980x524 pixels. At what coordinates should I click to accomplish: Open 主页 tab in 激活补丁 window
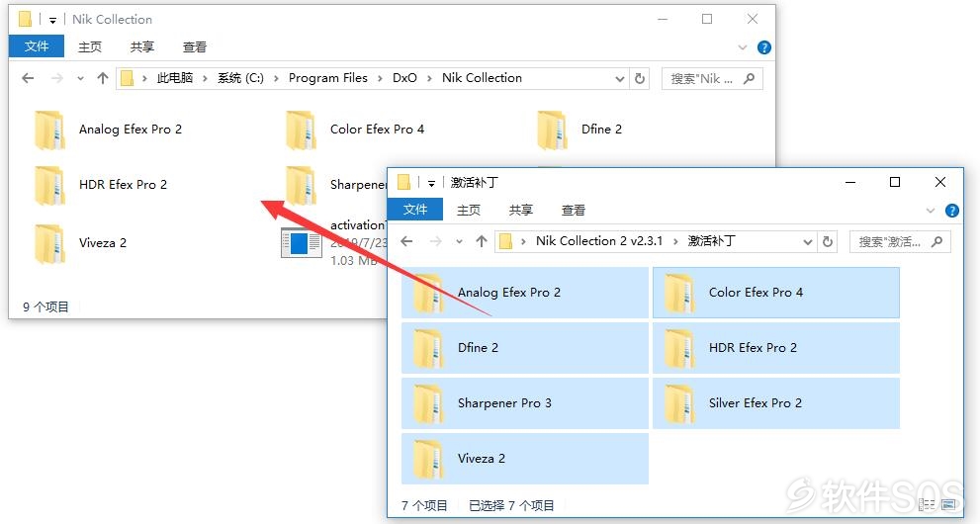point(469,210)
